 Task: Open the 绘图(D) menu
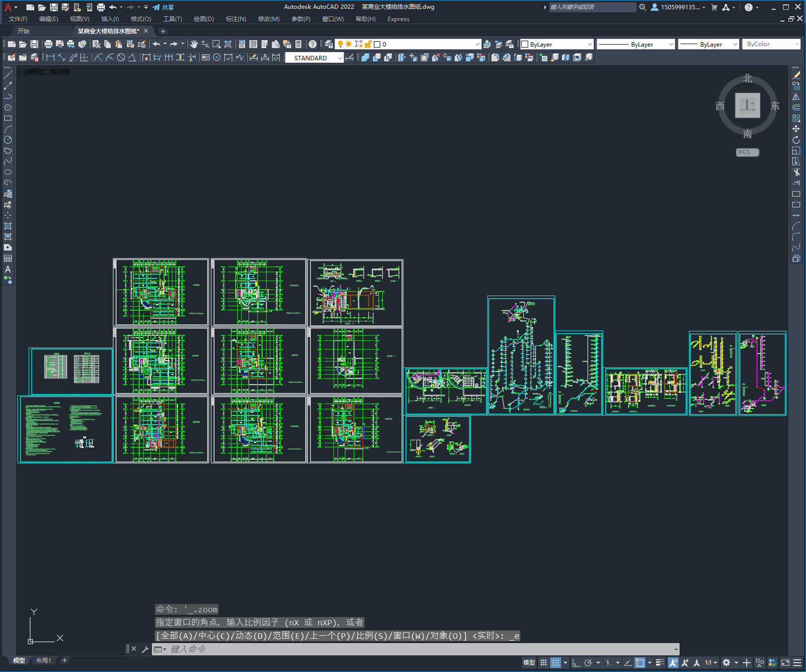tap(204, 19)
